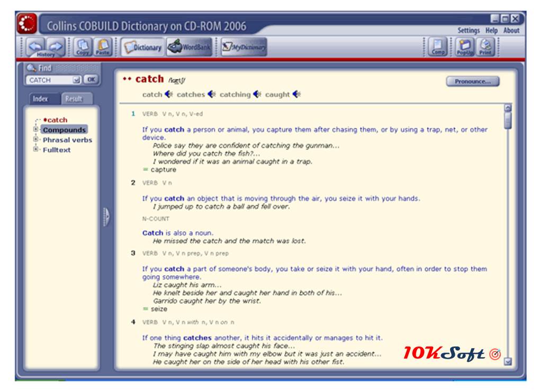Click 'He missed the catch and the match was lost.'
Screen dimensions: 539x392
tap(229, 241)
